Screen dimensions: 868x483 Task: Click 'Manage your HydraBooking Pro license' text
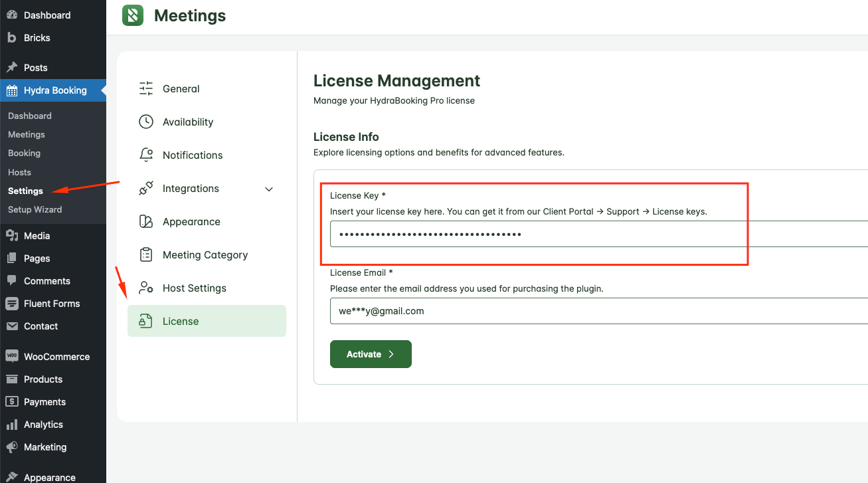tap(394, 101)
